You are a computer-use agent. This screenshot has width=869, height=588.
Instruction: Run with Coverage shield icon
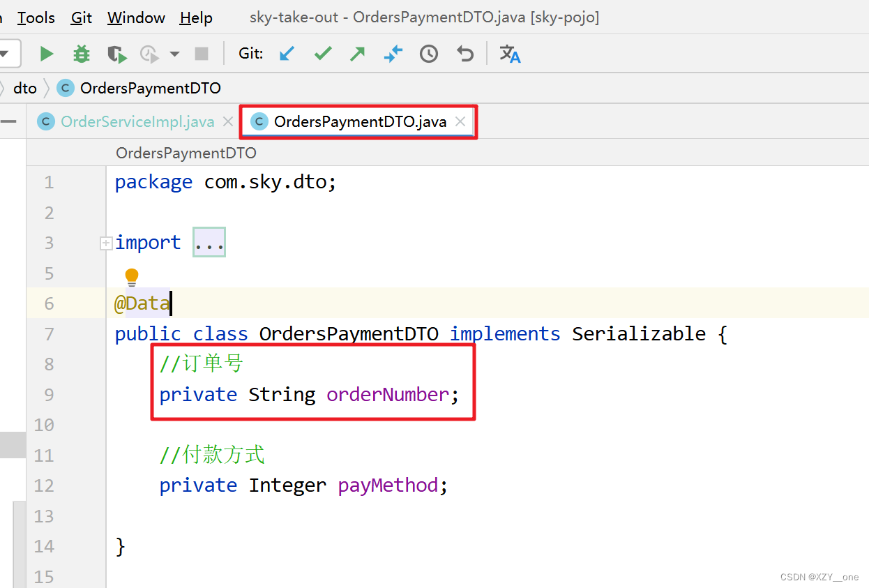(116, 54)
